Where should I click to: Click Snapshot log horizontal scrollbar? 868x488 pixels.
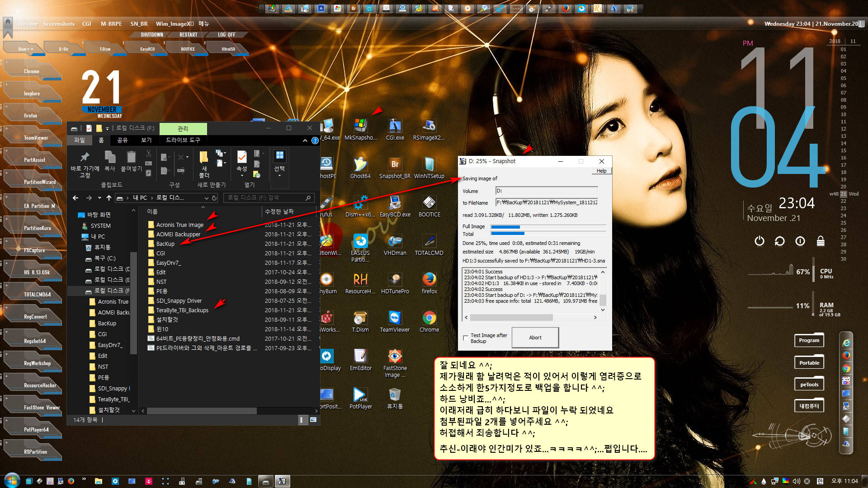point(531,318)
